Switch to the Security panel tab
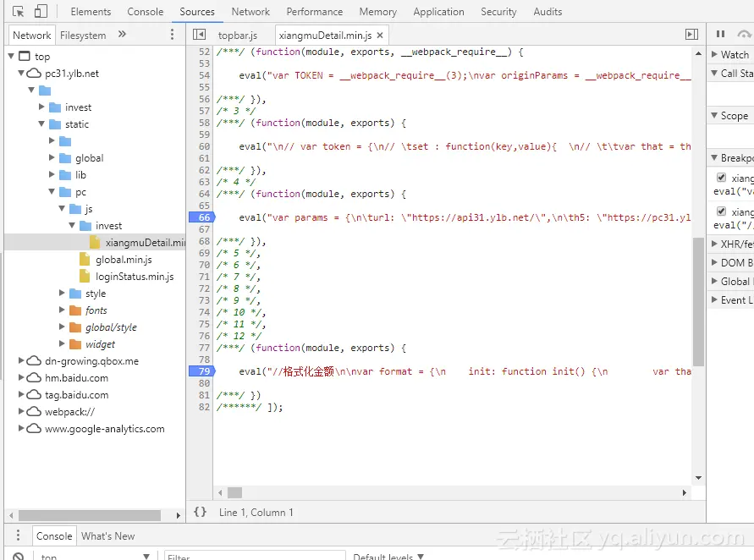Screen dimensions: 754x560 498,12
